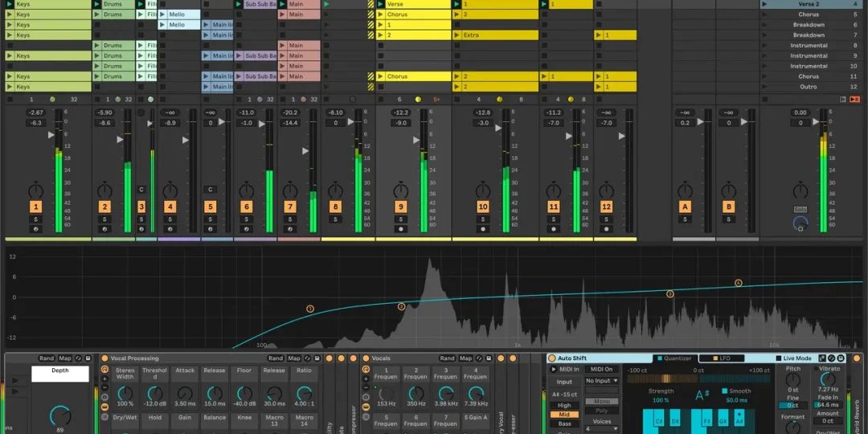This screenshot has width=868, height=434.
Task: Select the Bass range in Auto Shift
Action: (x=564, y=424)
